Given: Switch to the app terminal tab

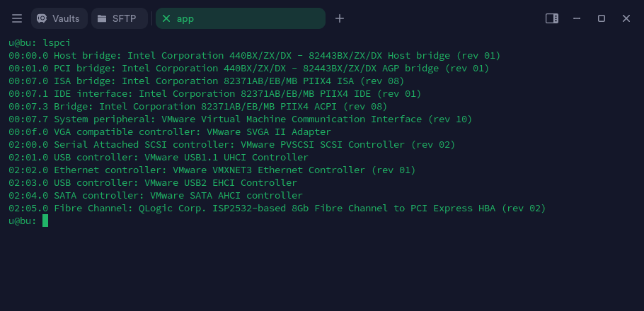Looking at the screenshot, I should coord(241,18).
